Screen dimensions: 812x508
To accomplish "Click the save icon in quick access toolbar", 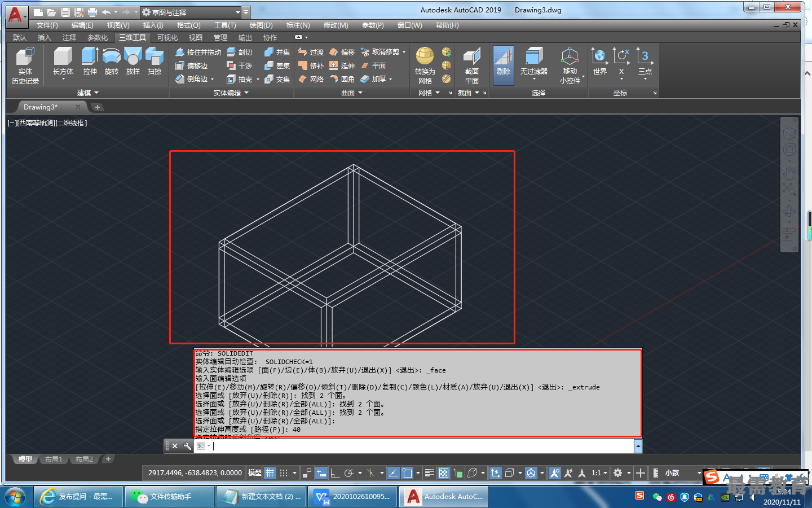I will pyautogui.click(x=65, y=12).
